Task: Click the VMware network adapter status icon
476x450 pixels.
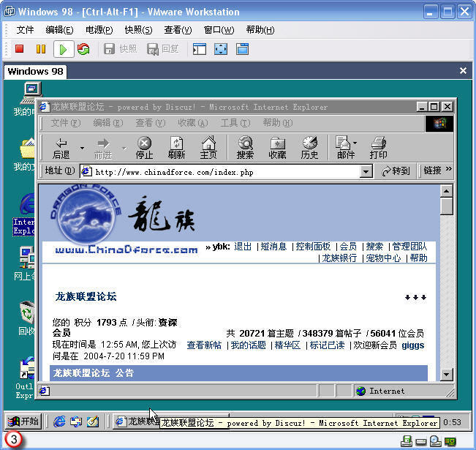Action: 450,441
